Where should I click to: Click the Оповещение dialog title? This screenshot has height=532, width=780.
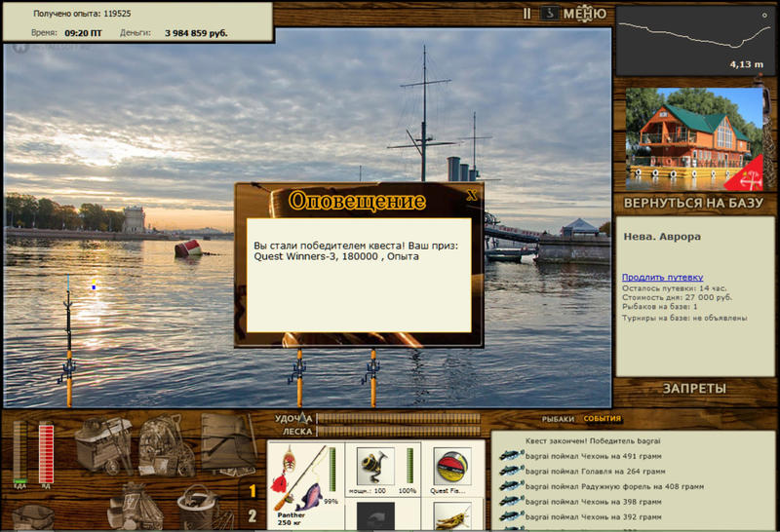pos(357,201)
